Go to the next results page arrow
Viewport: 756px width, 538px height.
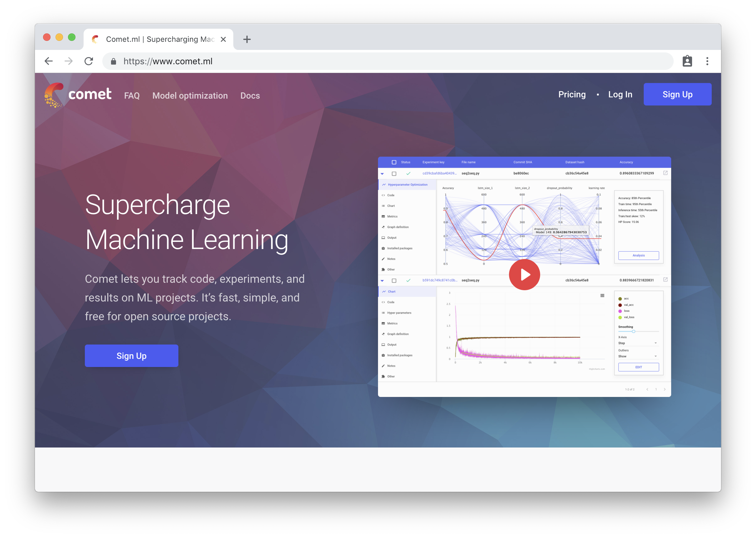(x=665, y=389)
